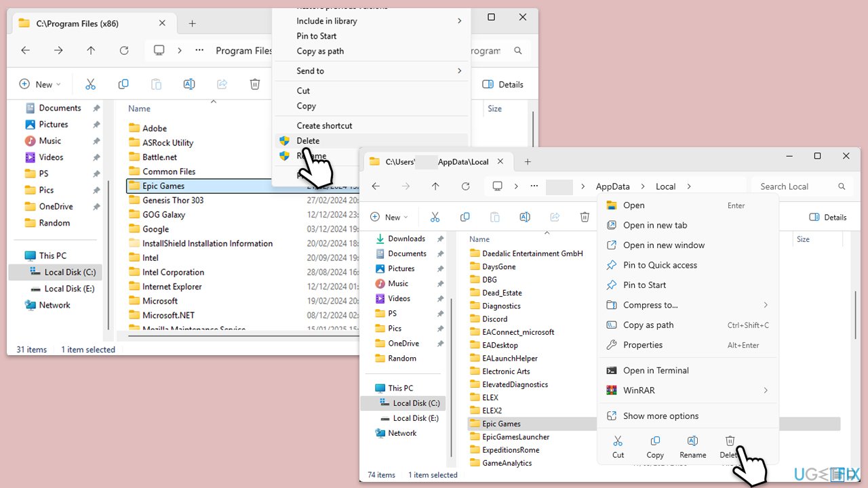Screen dimensions: 868x488
Task: Click the Cut icon in Program Files toolbar
Action: [90, 85]
